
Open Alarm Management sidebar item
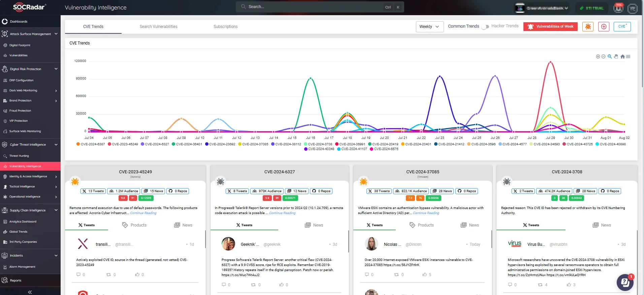[22, 267]
